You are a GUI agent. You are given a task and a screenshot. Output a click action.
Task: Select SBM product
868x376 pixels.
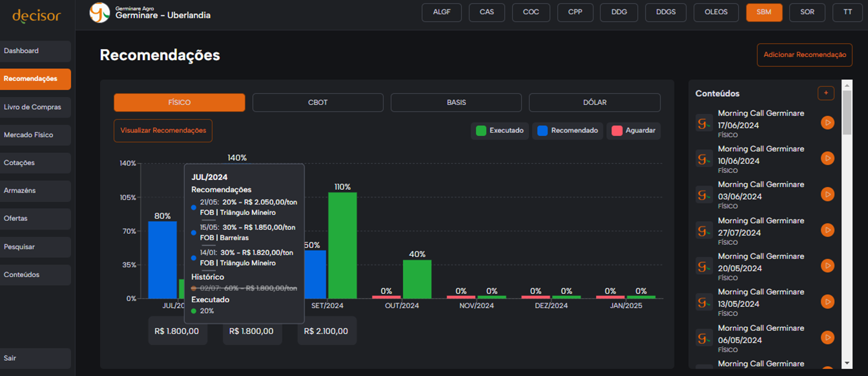(x=764, y=12)
